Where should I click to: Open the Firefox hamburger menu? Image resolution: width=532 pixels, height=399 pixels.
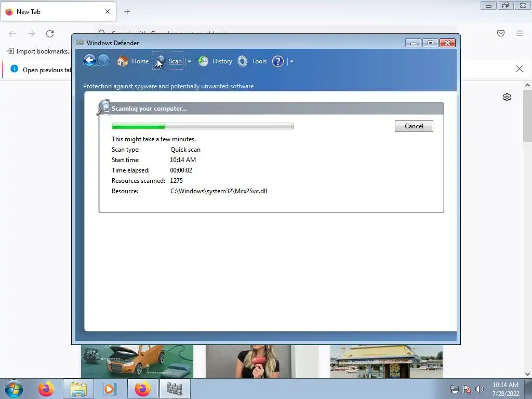[520, 33]
